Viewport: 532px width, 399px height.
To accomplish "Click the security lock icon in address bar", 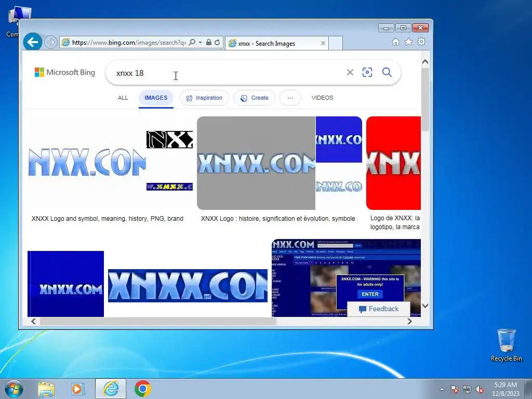I will (209, 43).
